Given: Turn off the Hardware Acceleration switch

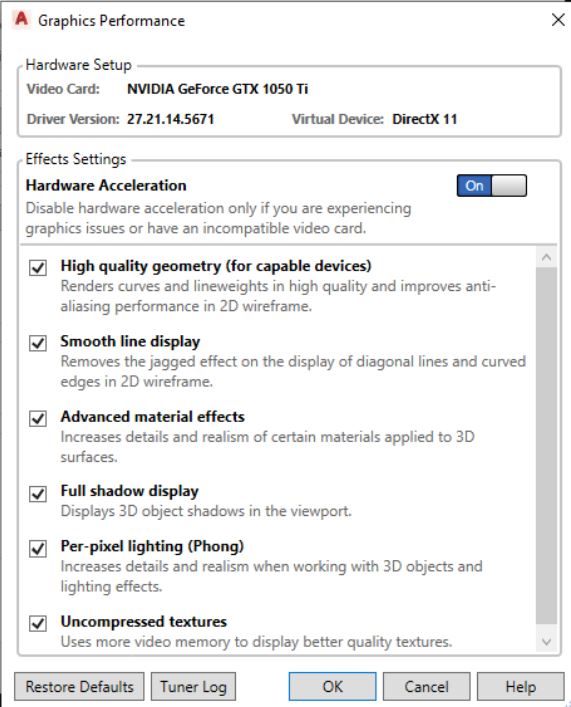Looking at the screenshot, I should (x=492, y=186).
